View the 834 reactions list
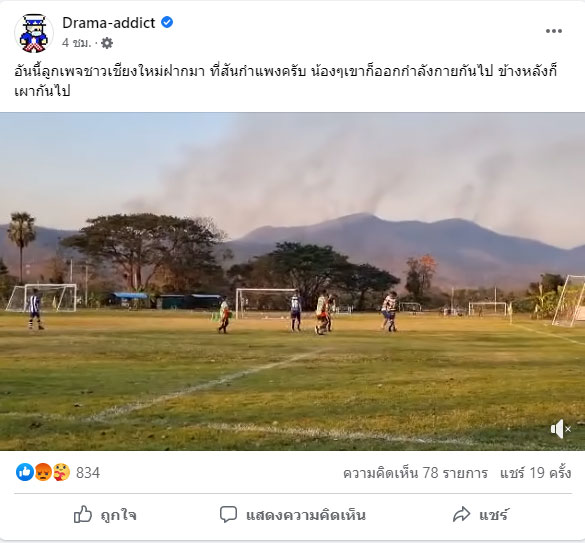Image resolution: width=585 pixels, height=543 pixels. 88,473
